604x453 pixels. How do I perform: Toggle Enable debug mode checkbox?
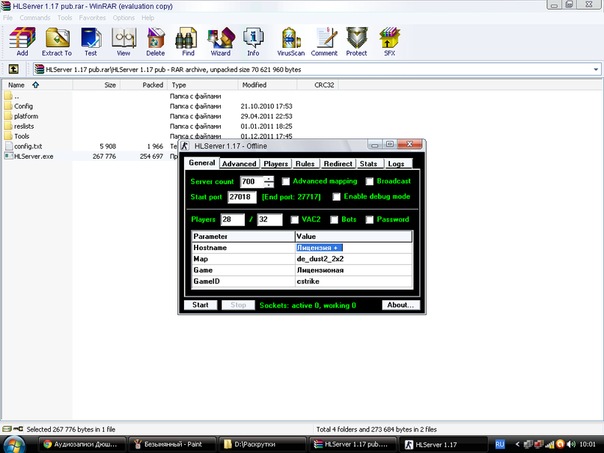[336, 197]
